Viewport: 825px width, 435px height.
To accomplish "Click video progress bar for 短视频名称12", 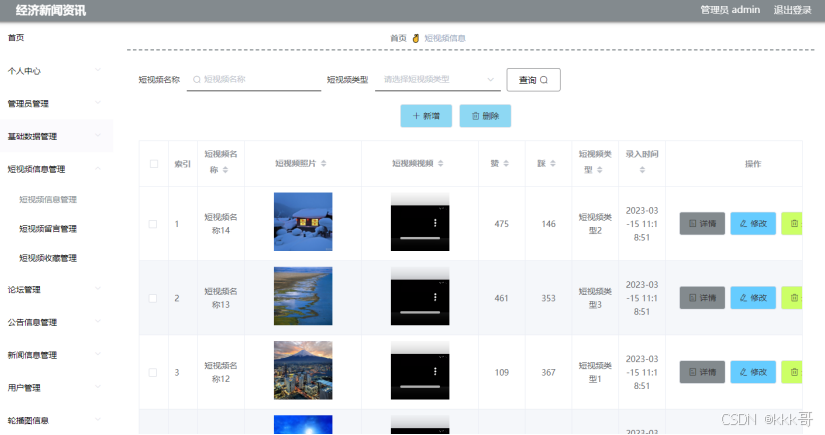I will point(420,387).
